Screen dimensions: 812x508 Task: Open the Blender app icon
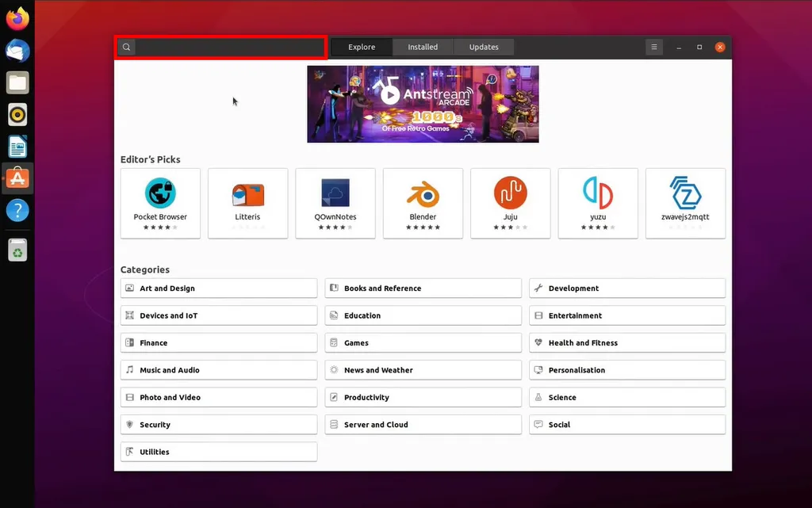click(423, 193)
